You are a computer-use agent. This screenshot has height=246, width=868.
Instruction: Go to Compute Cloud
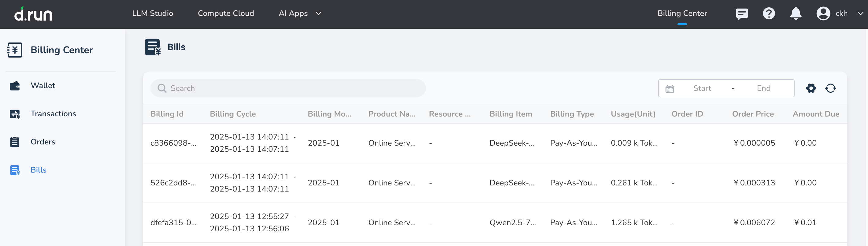tap(226, 13)
